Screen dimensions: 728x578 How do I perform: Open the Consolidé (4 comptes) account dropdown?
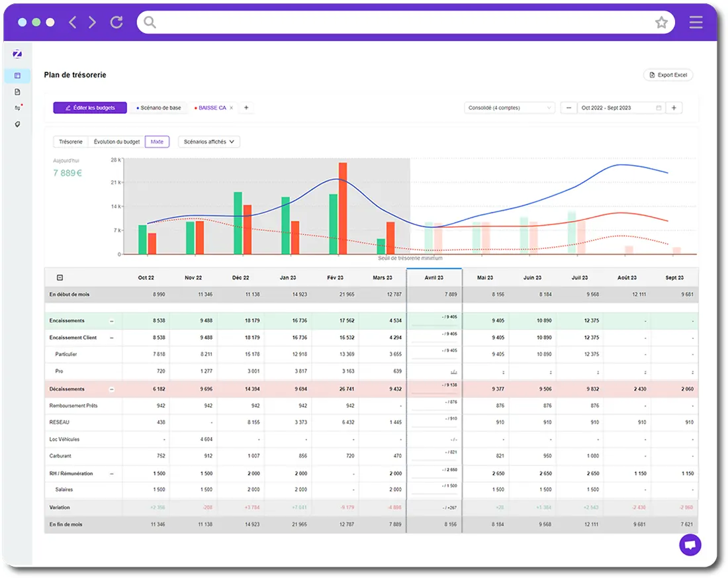(510, 108)
